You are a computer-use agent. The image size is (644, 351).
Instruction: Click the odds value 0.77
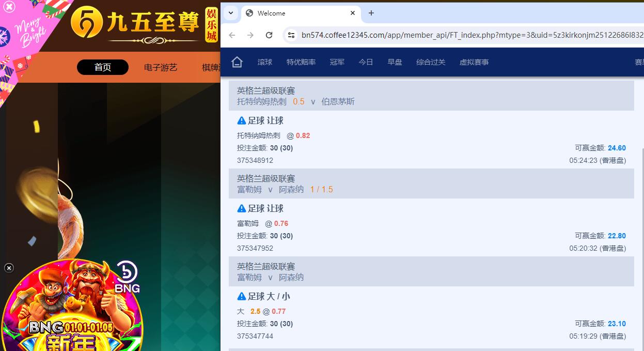tap(279, 311)
